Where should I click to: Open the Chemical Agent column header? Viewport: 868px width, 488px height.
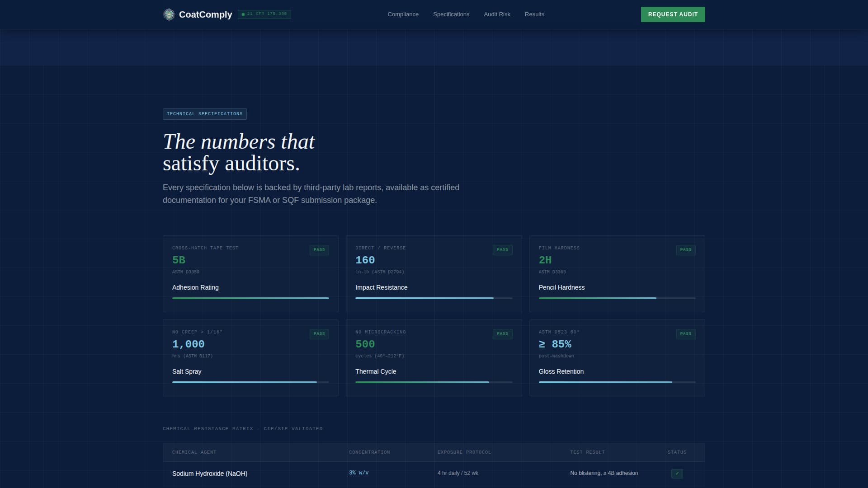[x=194, y=452]
